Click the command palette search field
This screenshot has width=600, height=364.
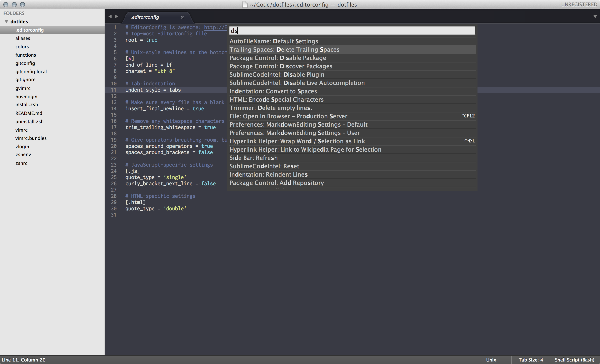pyautogui.click(x=352, y=31)
